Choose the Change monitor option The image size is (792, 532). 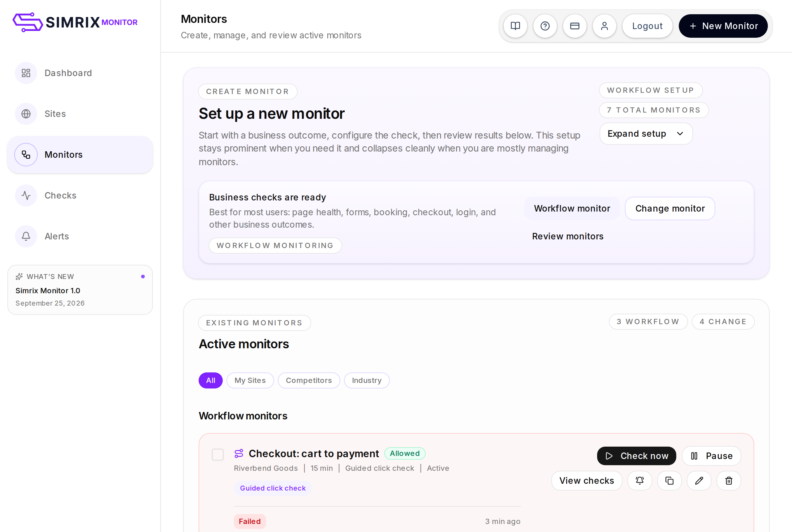coord(670,208)
